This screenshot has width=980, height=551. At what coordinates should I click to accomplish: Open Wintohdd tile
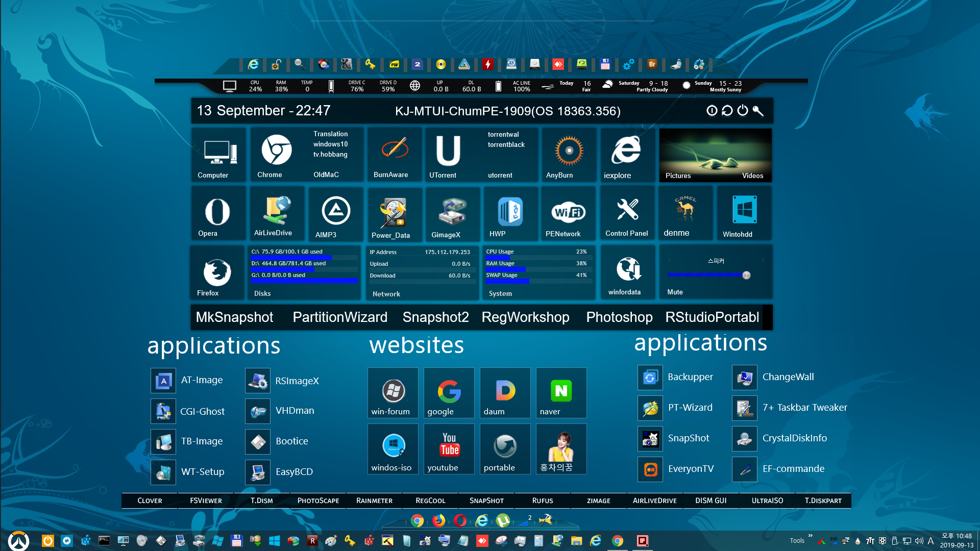744,213
